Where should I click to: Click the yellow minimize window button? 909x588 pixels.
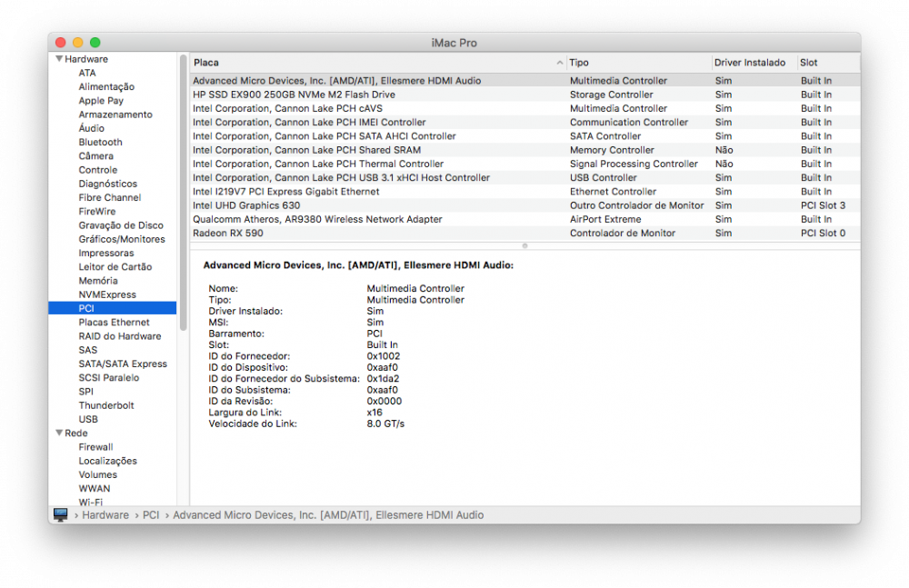(x=77, y=43)
